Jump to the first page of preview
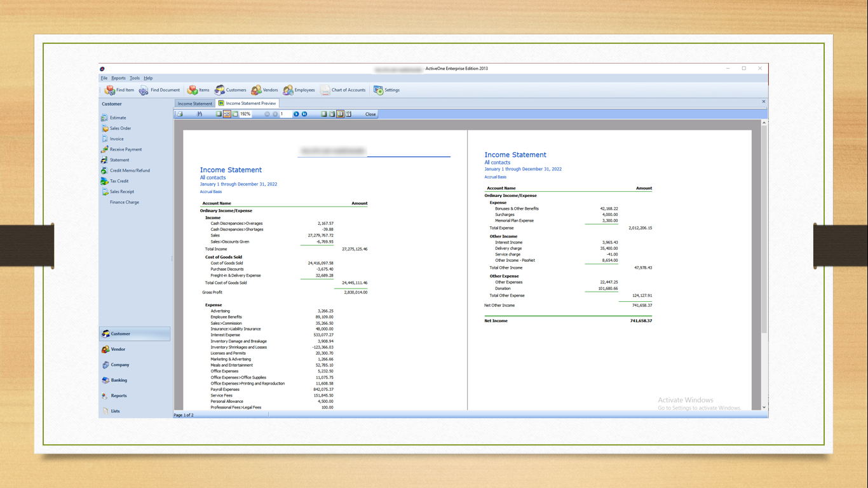This screenshot has width=868, height=488. click(x=267, y=114)
